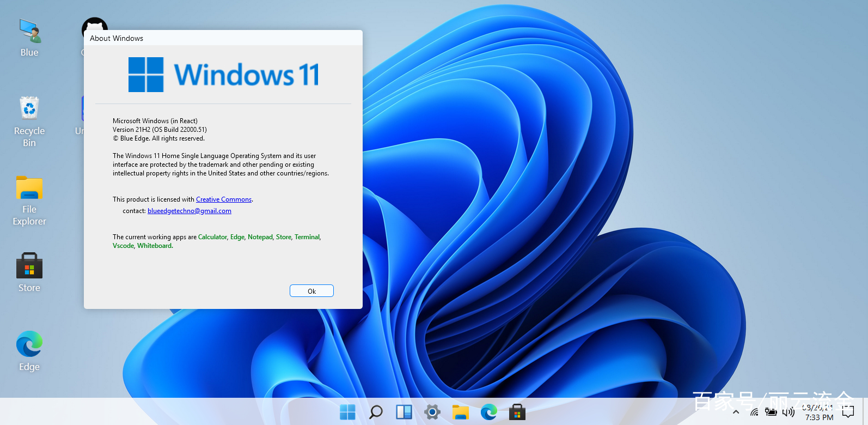
Task: Click the 'Vscode' app name in dialog
Action: (x=123, y=246)
